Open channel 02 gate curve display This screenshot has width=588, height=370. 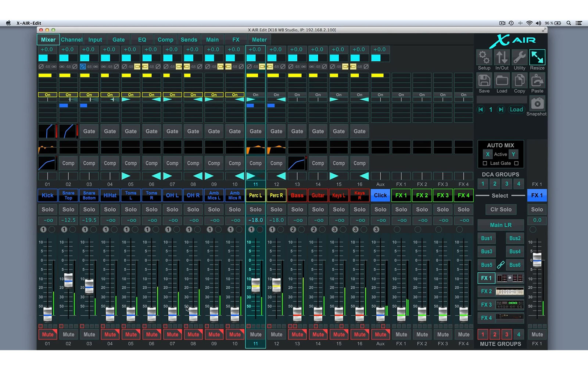[68, 131]
